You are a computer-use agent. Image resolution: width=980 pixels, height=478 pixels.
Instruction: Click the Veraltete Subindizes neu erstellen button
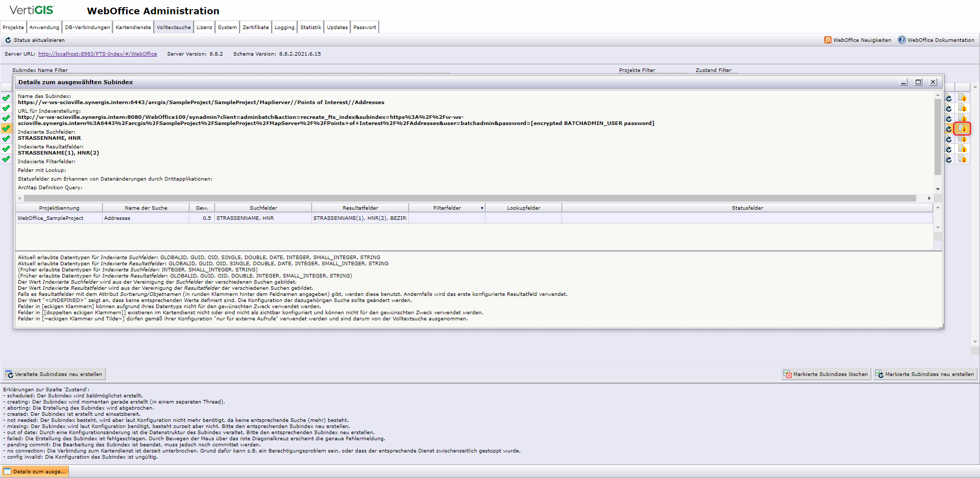pos(54,374)
